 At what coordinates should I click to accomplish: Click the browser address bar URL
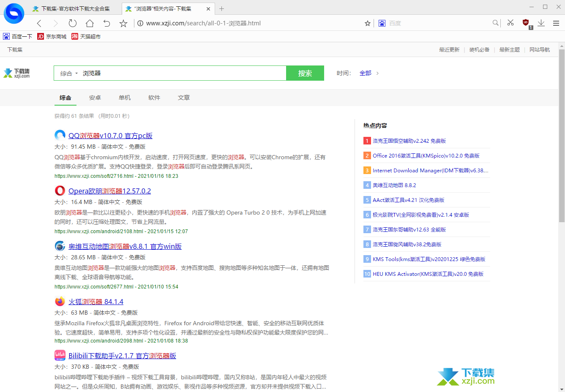203,23
